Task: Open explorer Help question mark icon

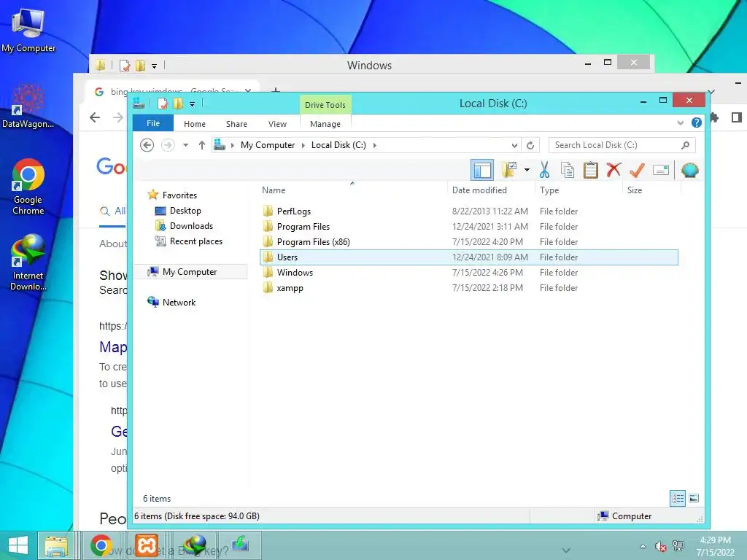Action: (x=697, y=122)
